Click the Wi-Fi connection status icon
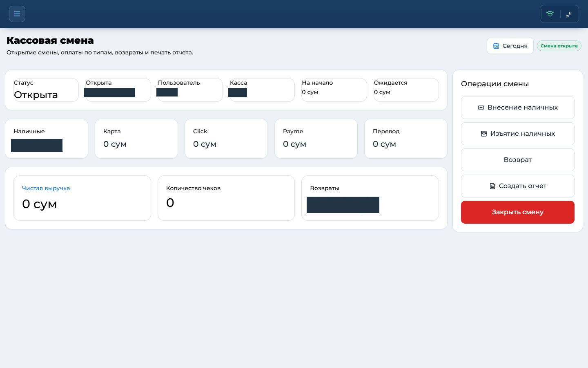This screenshot has height=368, width=588. click(x=550, y=14)
